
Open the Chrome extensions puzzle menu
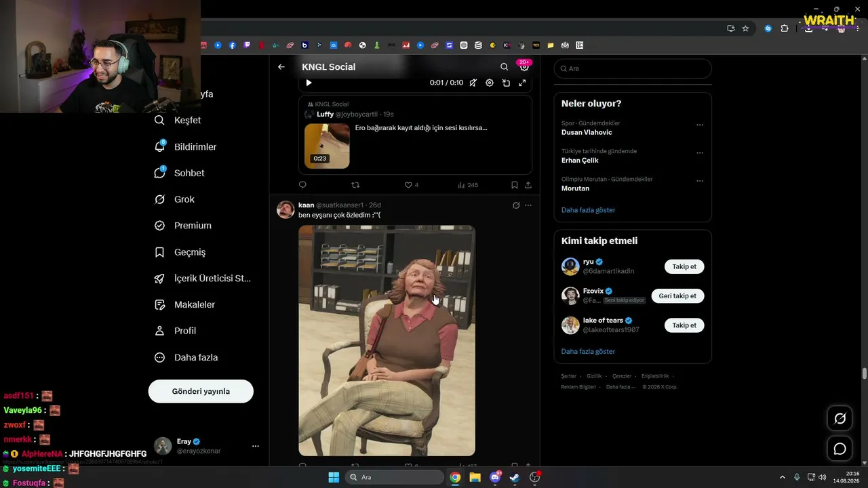785,28
